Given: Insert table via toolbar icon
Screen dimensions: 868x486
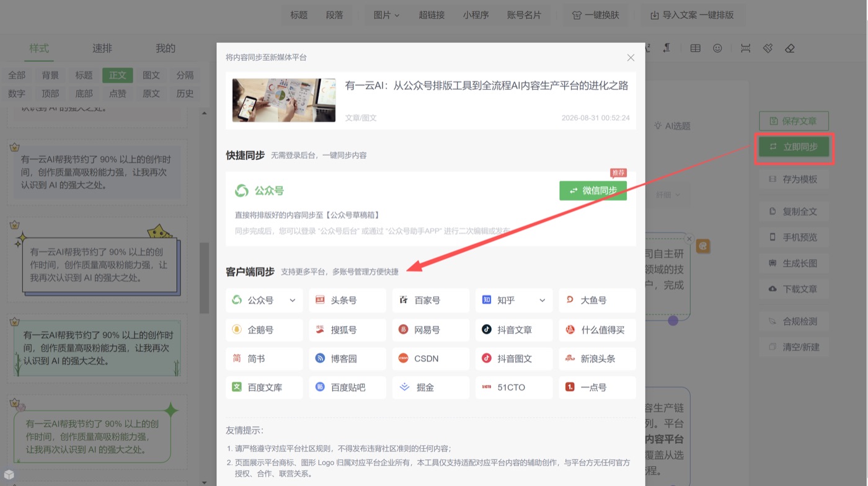Looking at the screenshot, I should click(696, 48).
